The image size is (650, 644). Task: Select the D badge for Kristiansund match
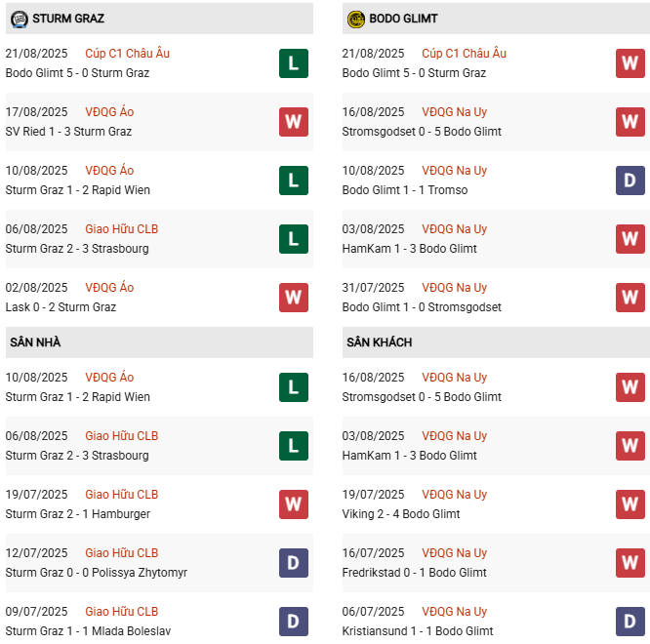pyautogui.click(x=630, y=622)
